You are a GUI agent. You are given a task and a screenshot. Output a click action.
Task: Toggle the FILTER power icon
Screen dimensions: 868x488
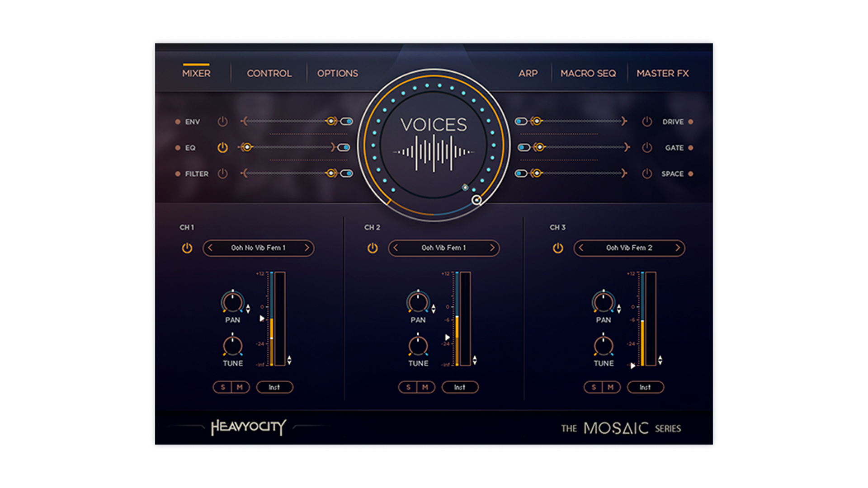[222, 174]
